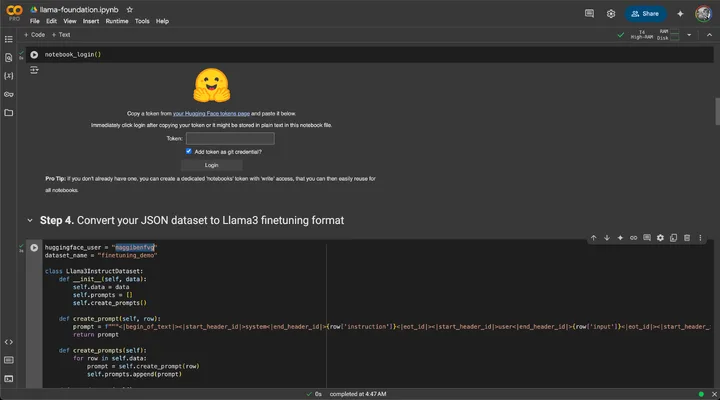Screen dimensions: 720x400
Task: Open more cell actions menu
Action: 700,238
